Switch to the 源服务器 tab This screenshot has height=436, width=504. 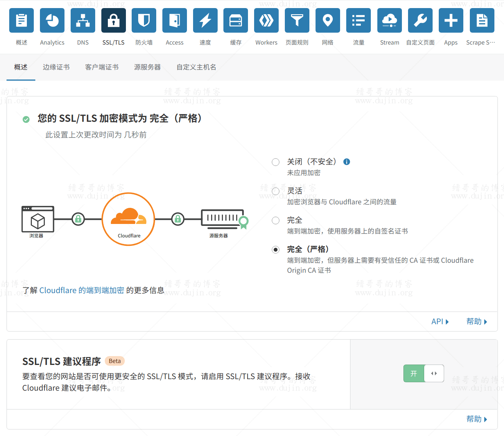click(147, 67)
